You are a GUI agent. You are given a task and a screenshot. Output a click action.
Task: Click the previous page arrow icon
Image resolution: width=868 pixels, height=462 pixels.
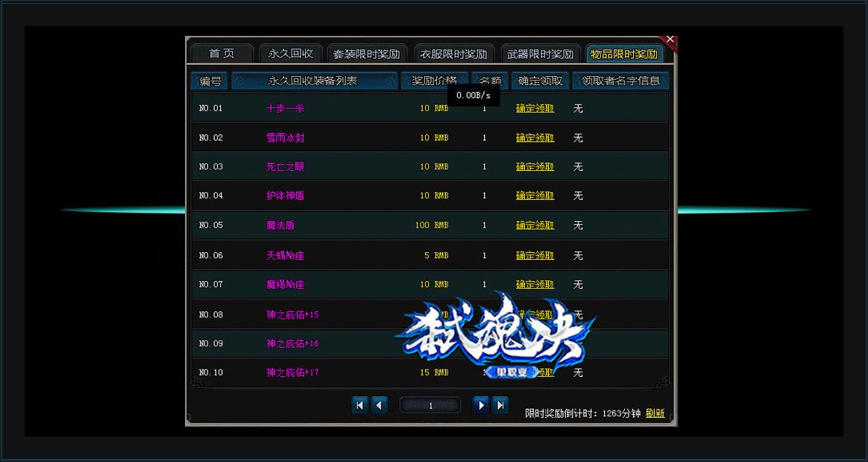380,405
